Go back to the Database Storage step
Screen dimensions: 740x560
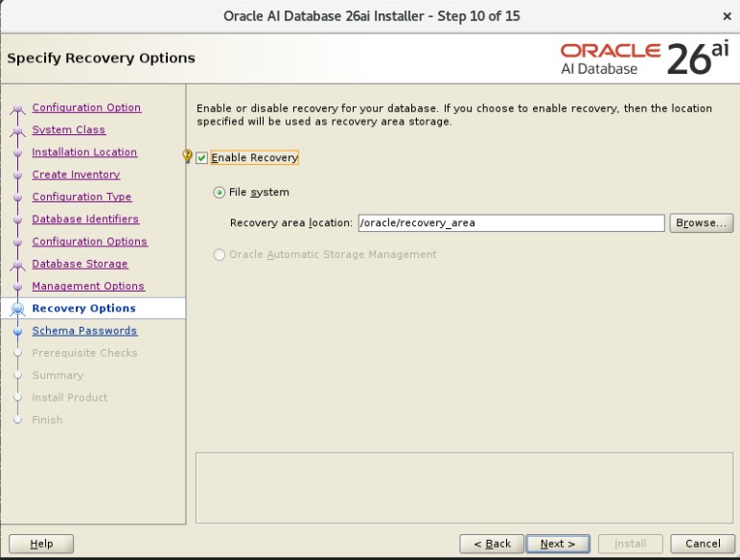tap(80, 264)
